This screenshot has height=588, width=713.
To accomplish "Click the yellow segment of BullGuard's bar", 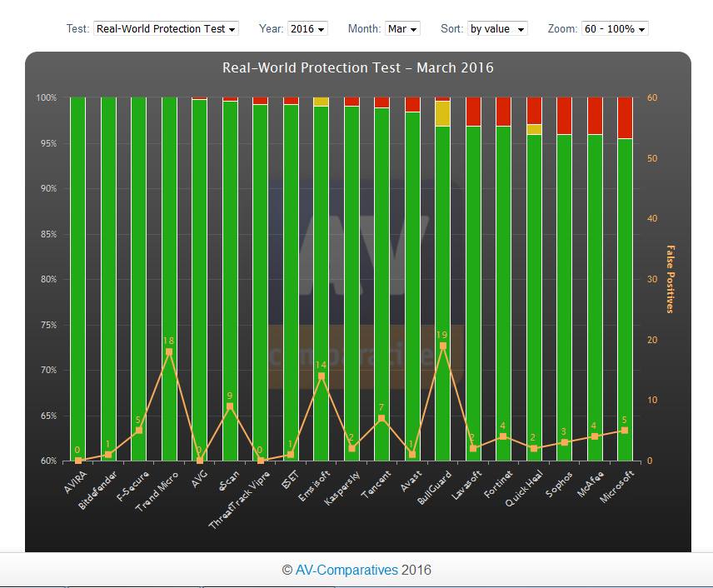I will click(x=443, y=114).
